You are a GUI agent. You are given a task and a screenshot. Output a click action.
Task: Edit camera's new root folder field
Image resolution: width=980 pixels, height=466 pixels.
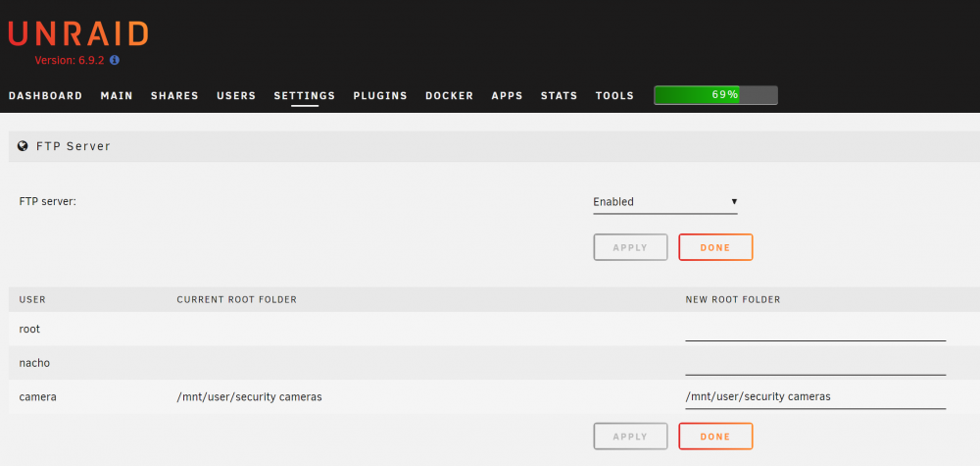815,396
